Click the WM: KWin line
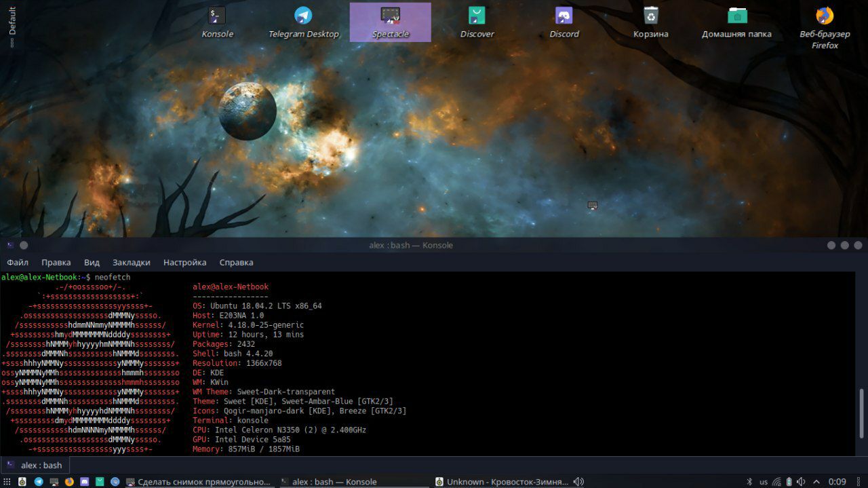 [x=210, y=382]
